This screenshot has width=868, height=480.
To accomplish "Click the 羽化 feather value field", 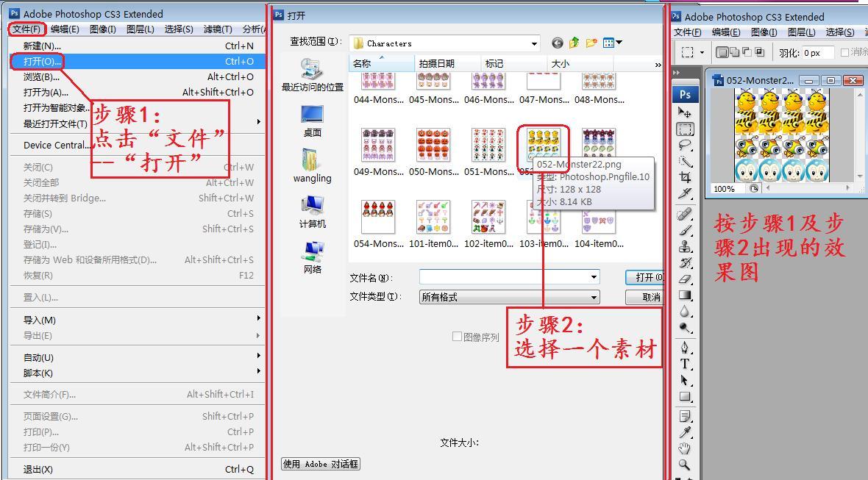I will 818,52.
